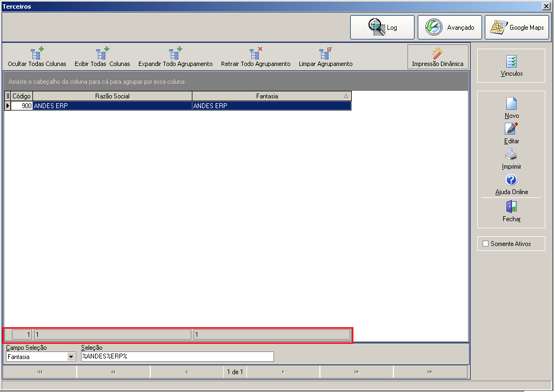Expand all grouping with Expandir Todo Agrupamento
This screenshot has width=555, height=392.
tap(175, 57)
